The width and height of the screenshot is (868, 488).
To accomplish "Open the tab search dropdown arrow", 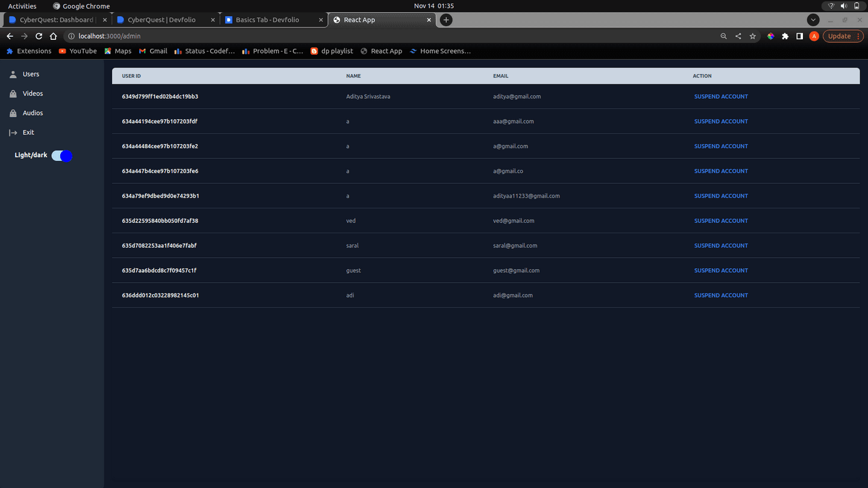I will click(x=814, y=20).
